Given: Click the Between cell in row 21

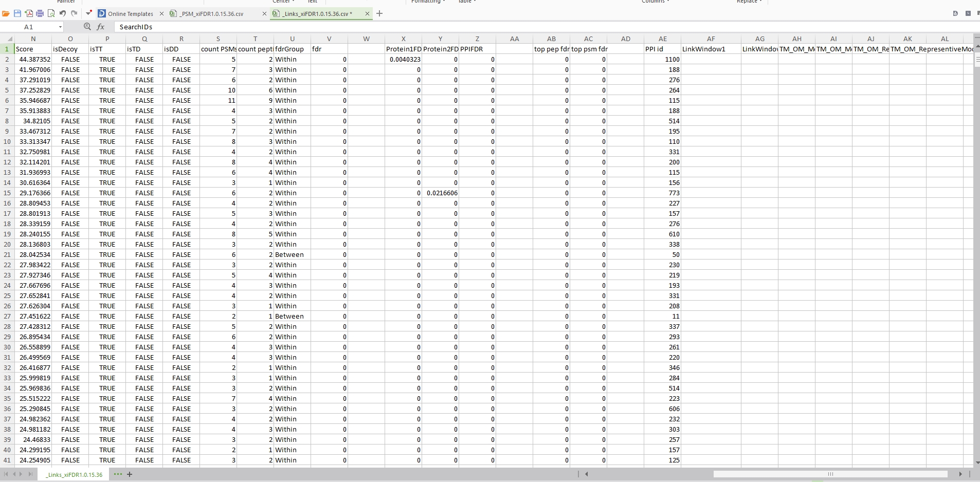Looking at the screenshot, I should [292, 255].
